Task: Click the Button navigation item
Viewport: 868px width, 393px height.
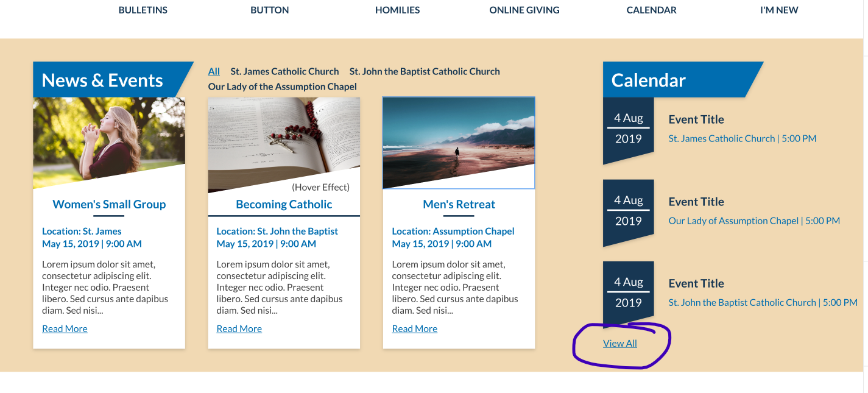Action: point(269,10)
